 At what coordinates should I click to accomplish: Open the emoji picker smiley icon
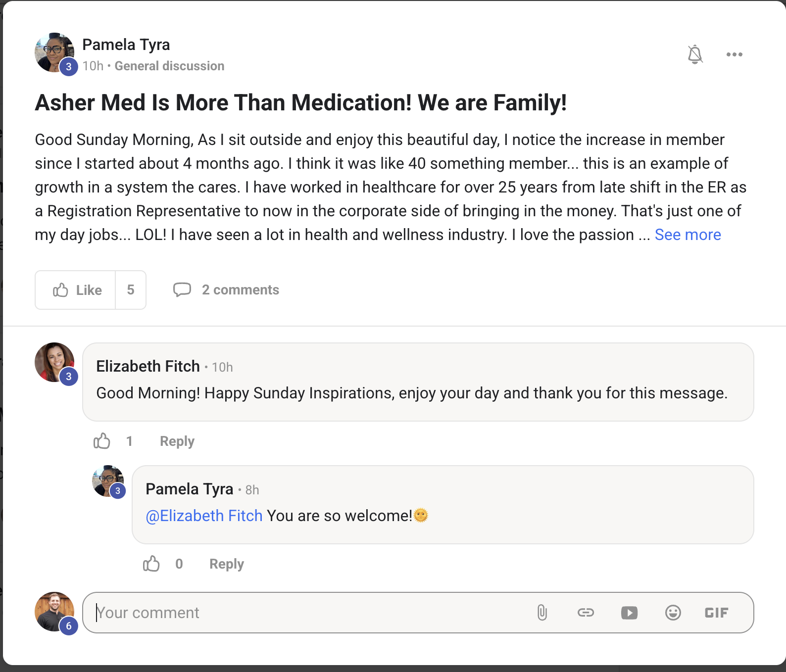[673, 613]
